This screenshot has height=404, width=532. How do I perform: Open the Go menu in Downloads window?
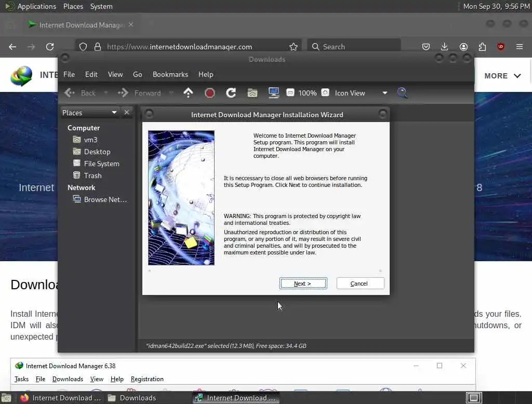(137, 74)
